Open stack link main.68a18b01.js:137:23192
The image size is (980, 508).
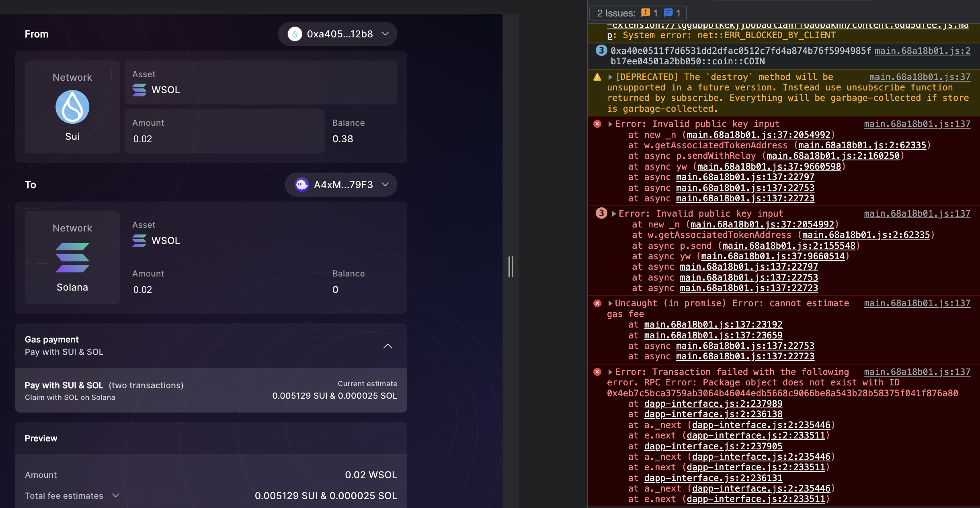(x=713, y=325)
